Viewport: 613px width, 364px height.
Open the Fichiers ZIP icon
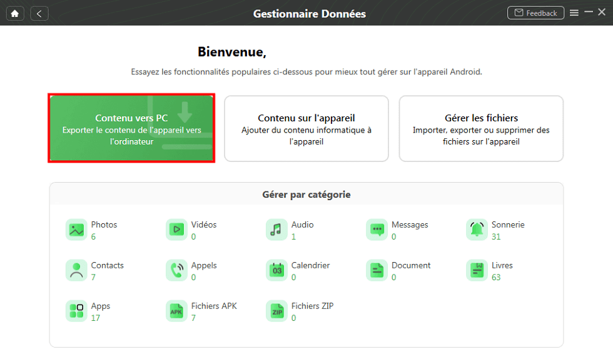[x=276, y=311]
